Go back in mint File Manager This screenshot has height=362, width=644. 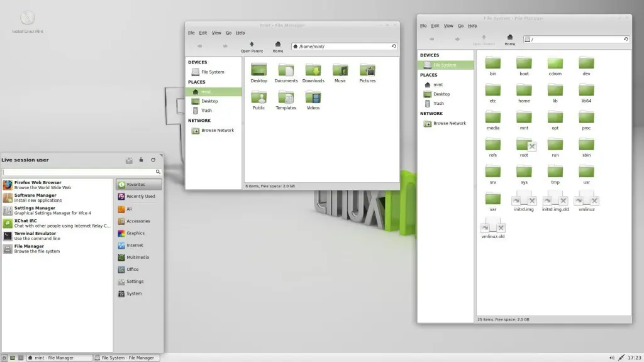tap(199, 46)
